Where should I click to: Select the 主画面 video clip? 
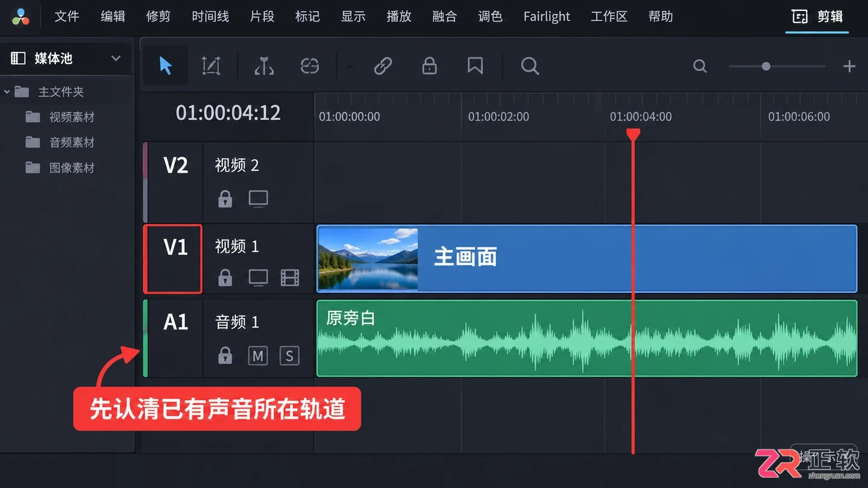coord(587,258)
